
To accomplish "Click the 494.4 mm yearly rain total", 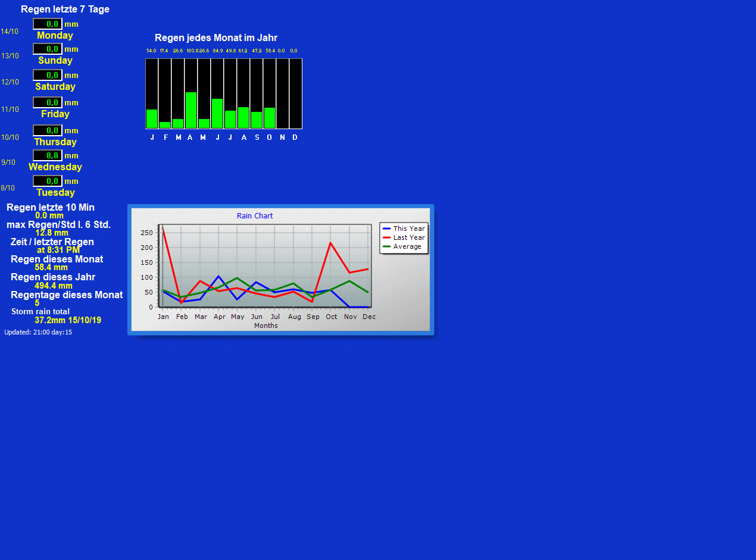I will (54, 286).
